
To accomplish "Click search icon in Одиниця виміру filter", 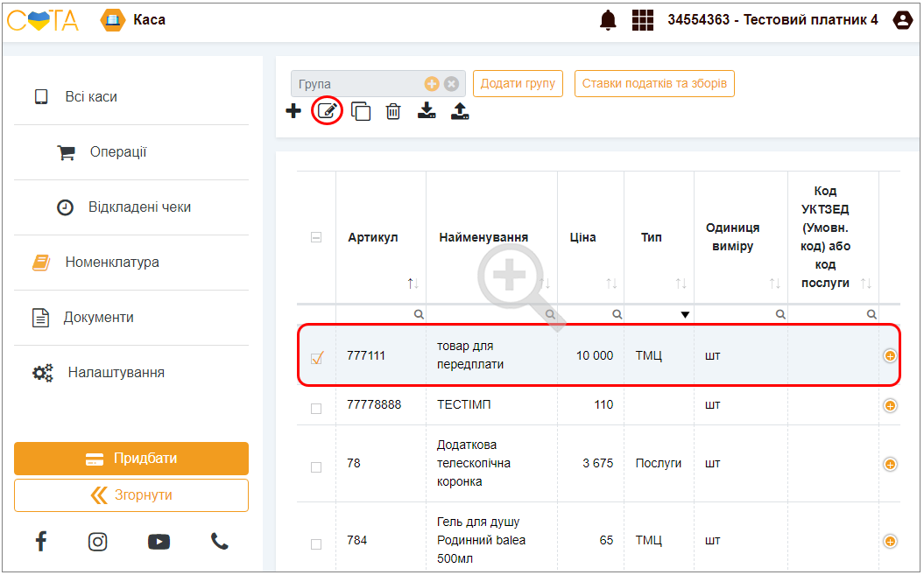I will click(780, 314).
